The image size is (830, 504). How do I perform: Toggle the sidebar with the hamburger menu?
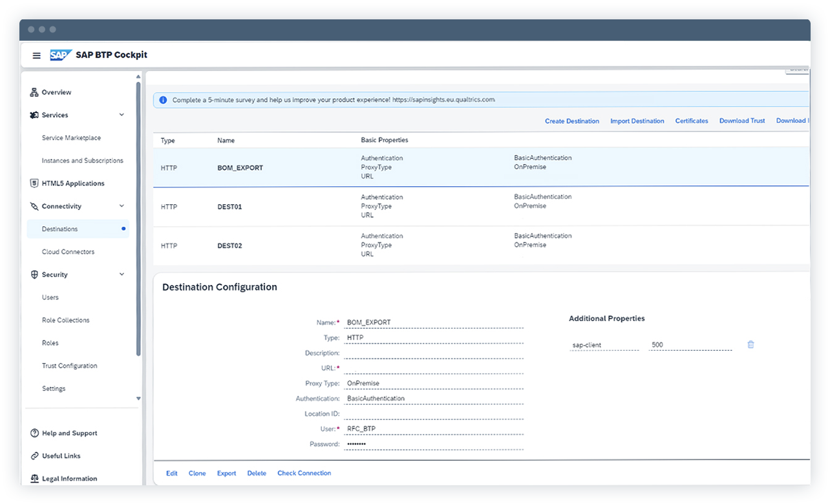[x=36, y=55]
